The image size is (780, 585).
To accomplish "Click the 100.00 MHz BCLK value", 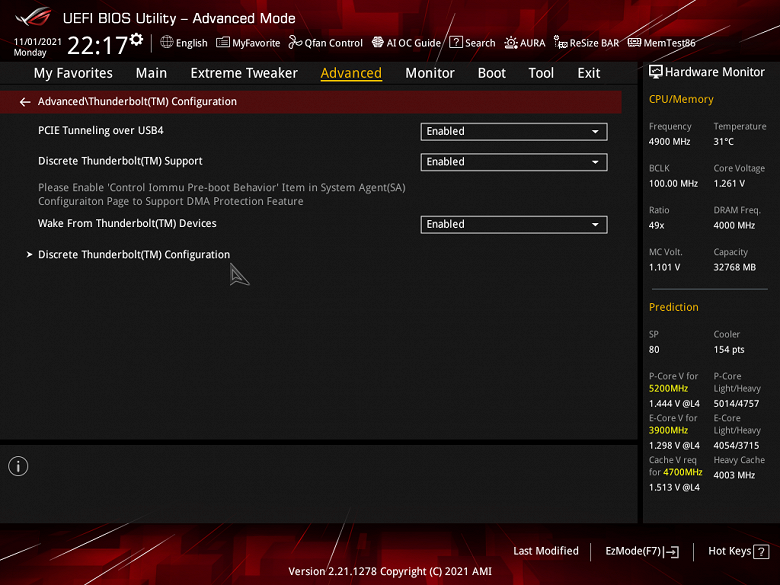I will 673,184.
